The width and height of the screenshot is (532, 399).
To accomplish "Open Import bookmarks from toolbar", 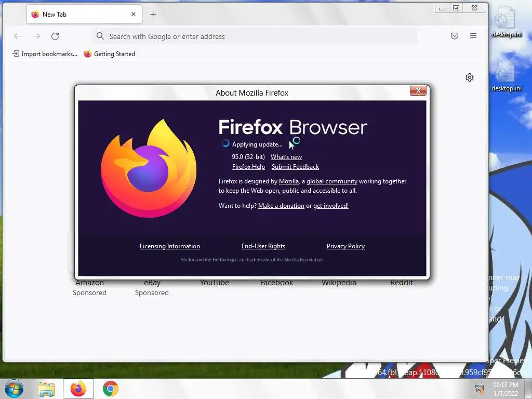I will 45,54.
